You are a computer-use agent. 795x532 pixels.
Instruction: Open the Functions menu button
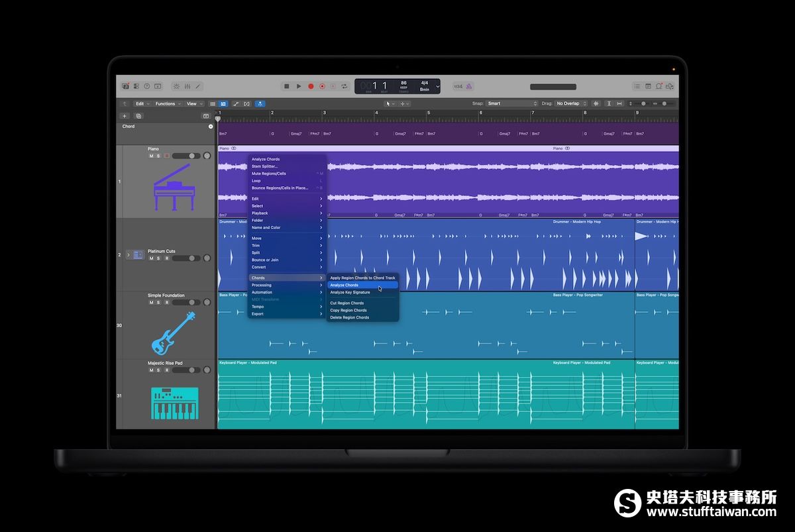166,103
